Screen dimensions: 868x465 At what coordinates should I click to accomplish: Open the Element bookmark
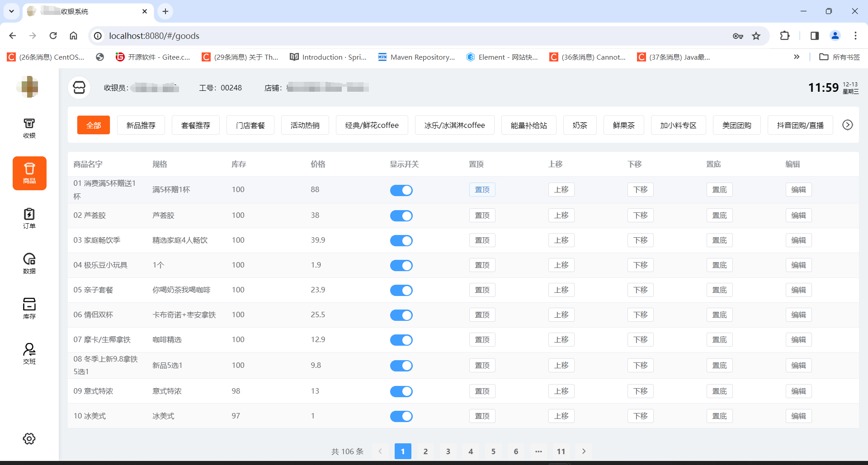point(502,57)
